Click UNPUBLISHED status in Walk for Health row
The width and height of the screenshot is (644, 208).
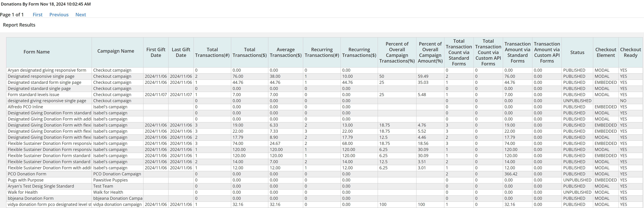[x=577, y=192]
